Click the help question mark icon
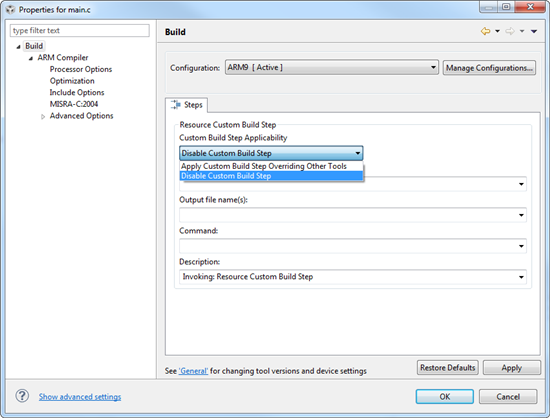Viewport: 550px width, 418px height. point(22,396)
